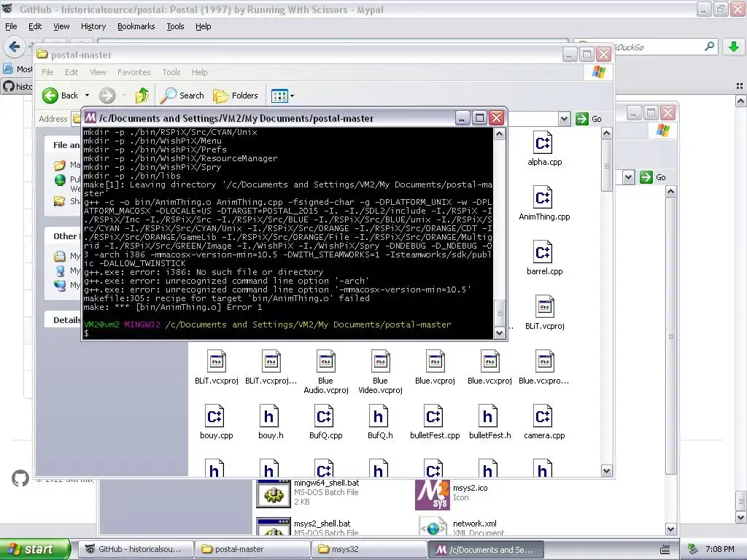Image resolution: width=747 pixels, height=560 pixels.
Task: Select the Blue Audio.vcproj file icon
Action: [326, 362]
